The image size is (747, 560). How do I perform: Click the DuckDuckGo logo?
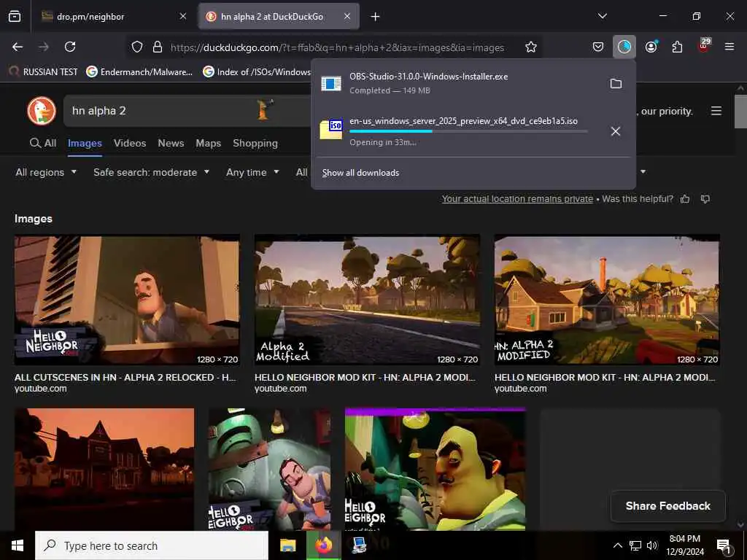[x=42, y=111]
